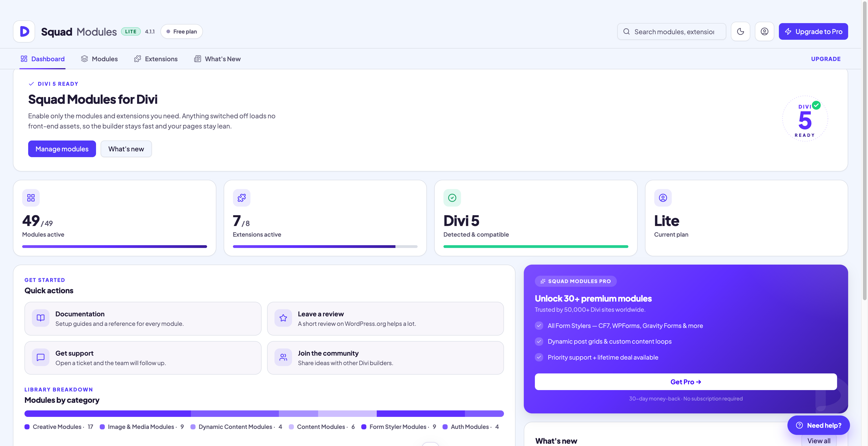Click the Upgrade to Pro button

tap(813, 31)
